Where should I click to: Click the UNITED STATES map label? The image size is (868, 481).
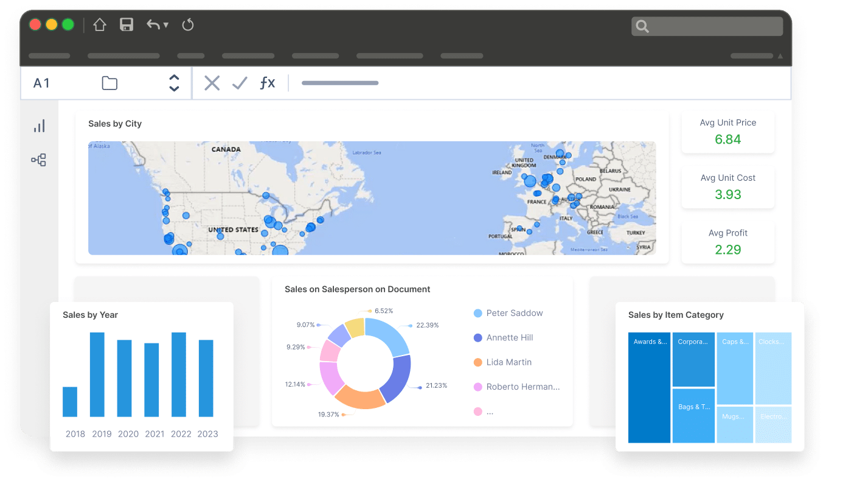click(x=234, y=230)
